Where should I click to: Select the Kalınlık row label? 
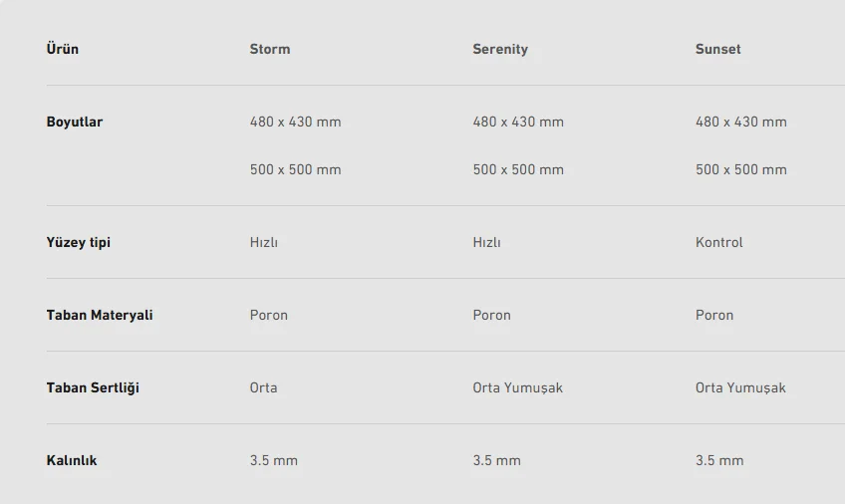pos(72,460)
